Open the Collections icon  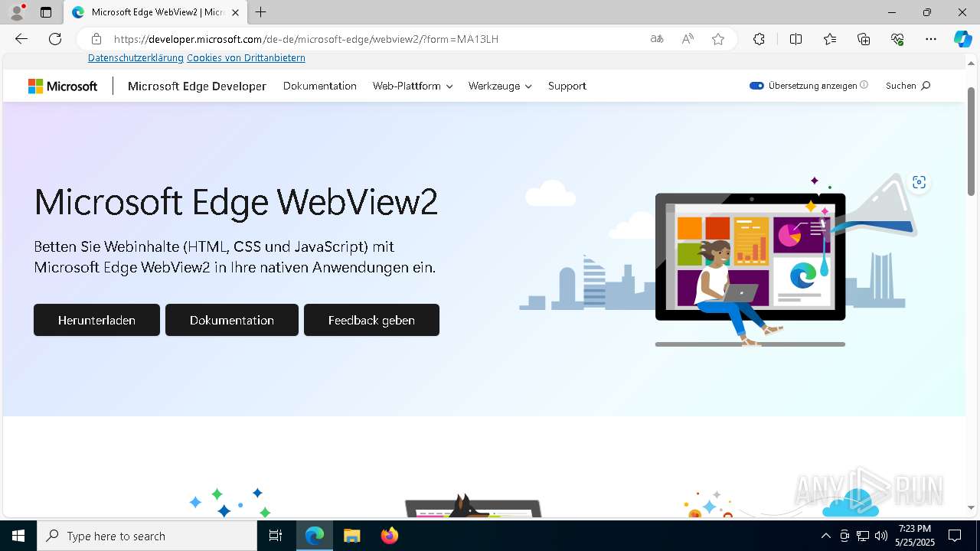click(864, 39)
